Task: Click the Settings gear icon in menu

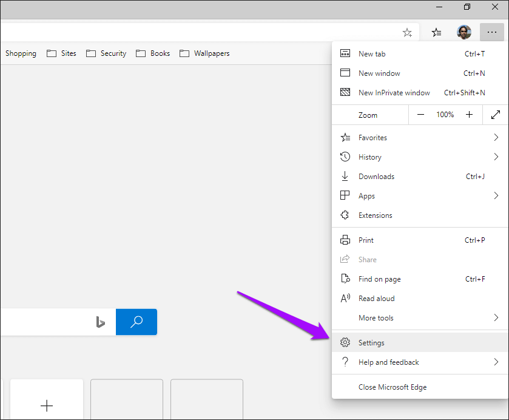Action: [x=345, y=343]
